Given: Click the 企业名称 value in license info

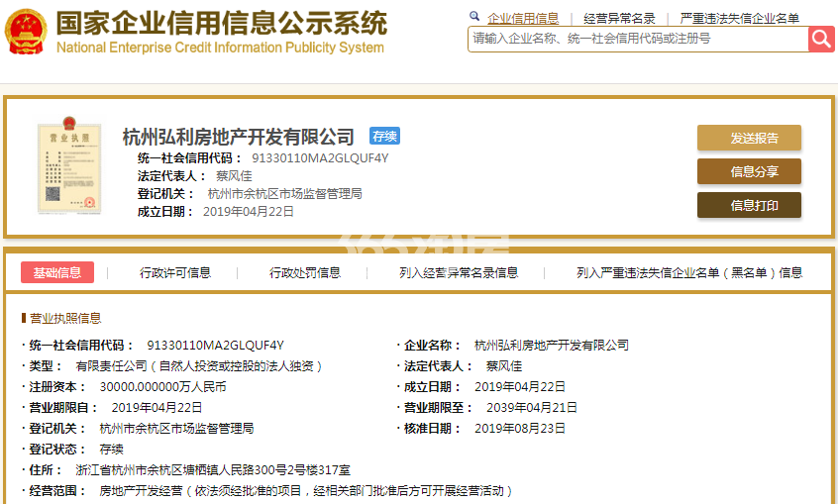Looking at the screenshot, I should 552,346.
